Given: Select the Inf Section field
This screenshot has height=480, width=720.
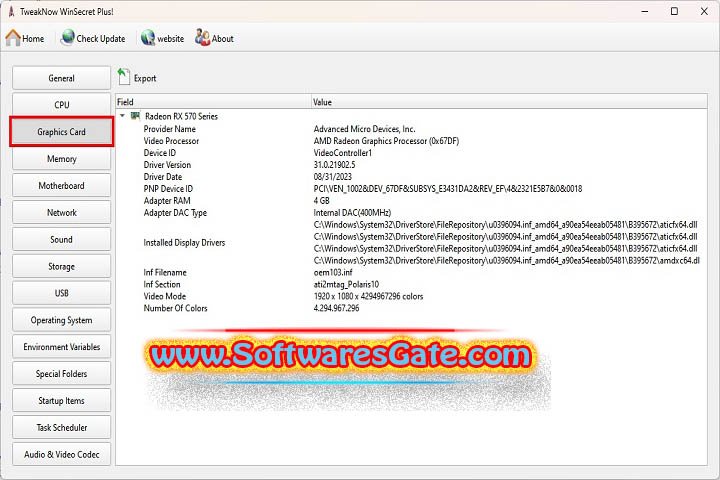Looking at the screenshot, I should pyautogui.click(x=162, y=284).
